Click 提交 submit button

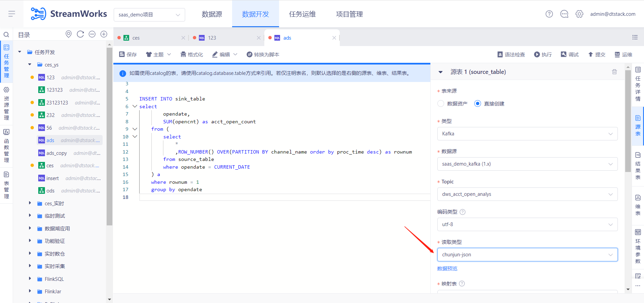point(597,54)
